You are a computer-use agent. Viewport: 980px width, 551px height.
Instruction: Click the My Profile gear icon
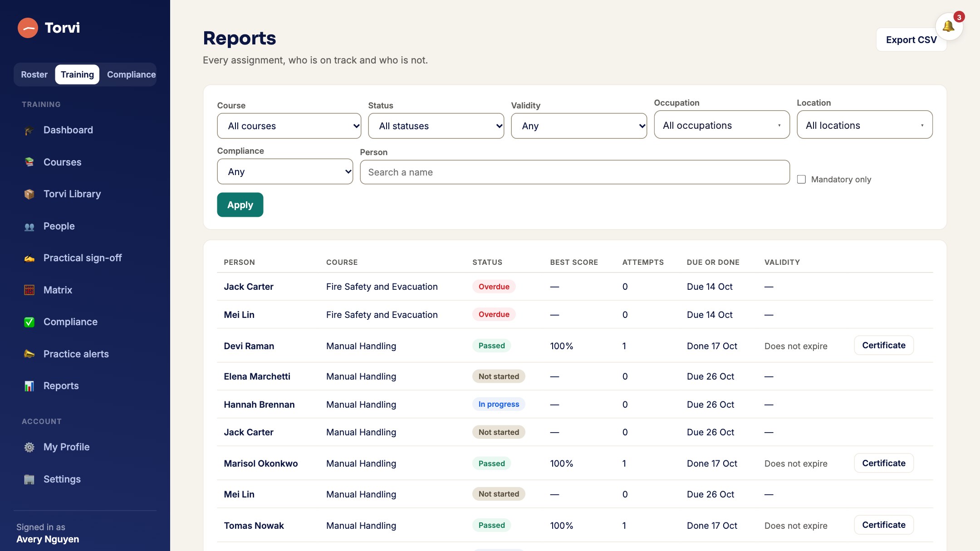[x=29, y=447]
